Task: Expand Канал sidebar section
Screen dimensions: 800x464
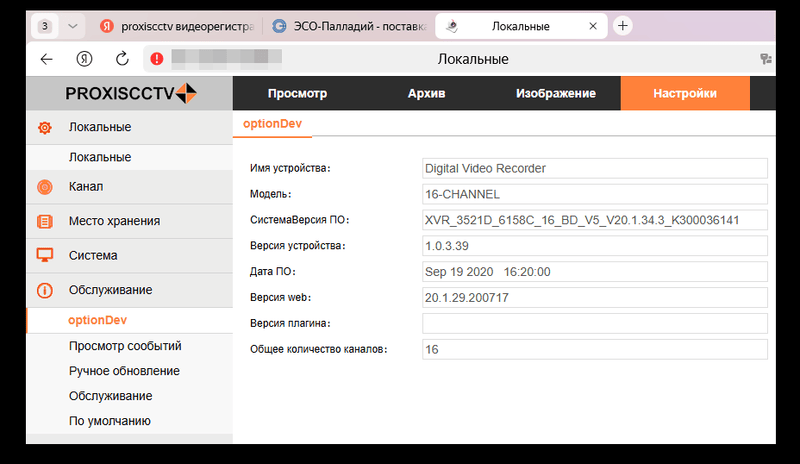Action: click(130, 187)
